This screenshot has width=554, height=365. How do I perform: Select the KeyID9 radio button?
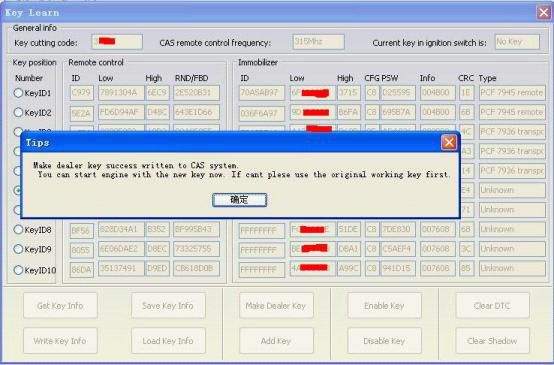(x=18, y=249)
